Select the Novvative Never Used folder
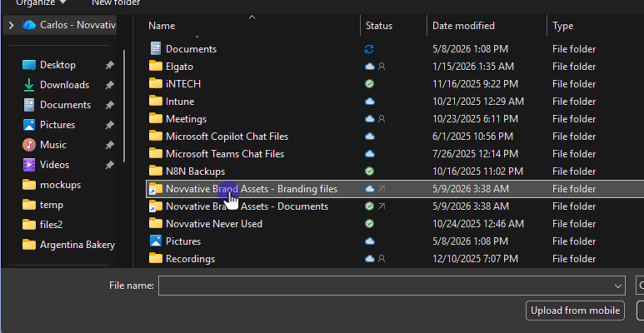The image size is (644, 333). 395,224
